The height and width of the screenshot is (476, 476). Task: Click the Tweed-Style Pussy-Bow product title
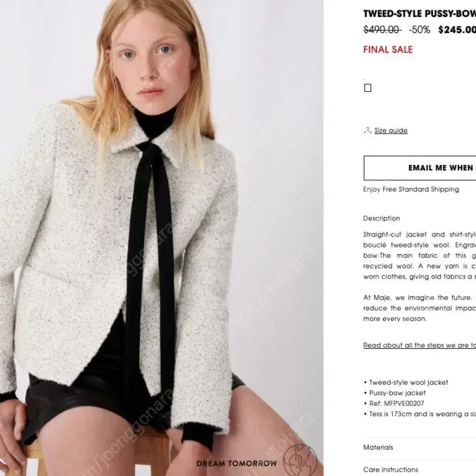coord(419,14)
